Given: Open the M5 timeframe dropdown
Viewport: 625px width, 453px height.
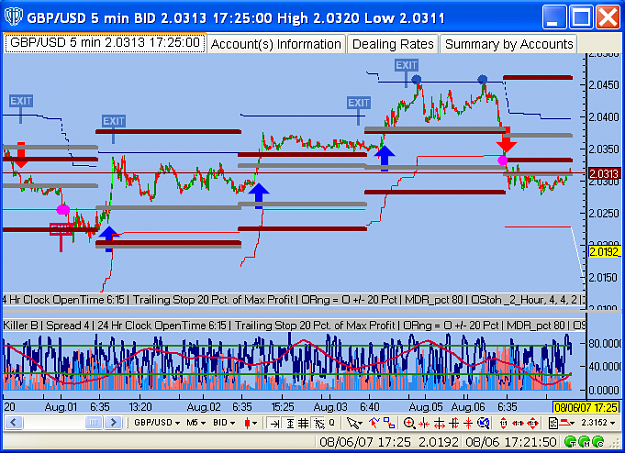Looking at the screenshot, I should [195, 422].
